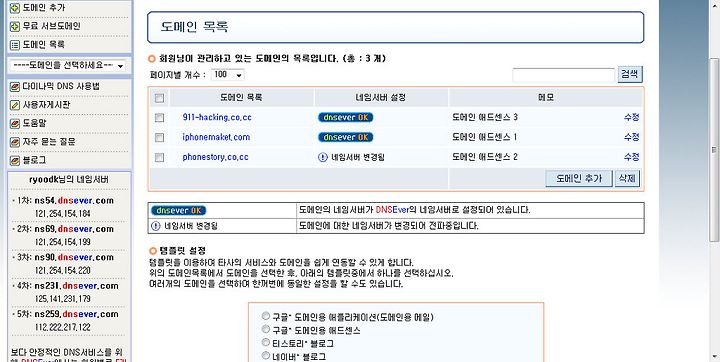Click the IP address 121.254.154.184

point(62,214)
